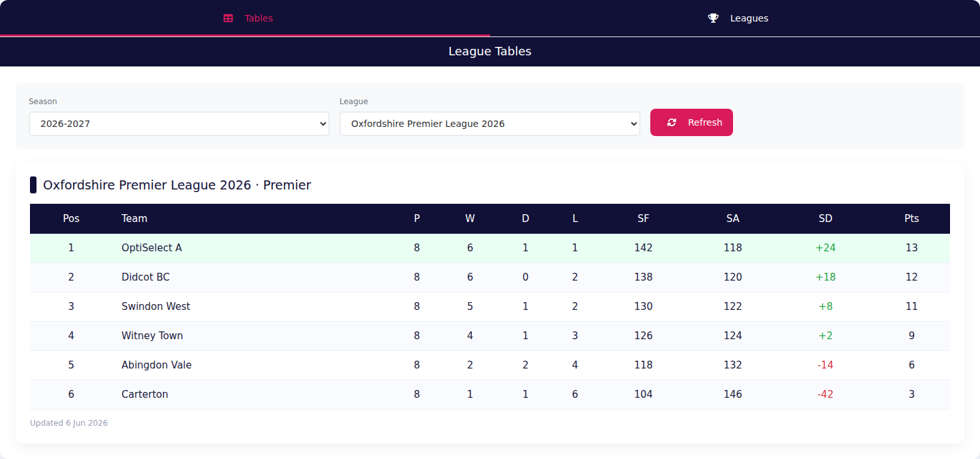Click the Pts column header

(x=912, y=219)
